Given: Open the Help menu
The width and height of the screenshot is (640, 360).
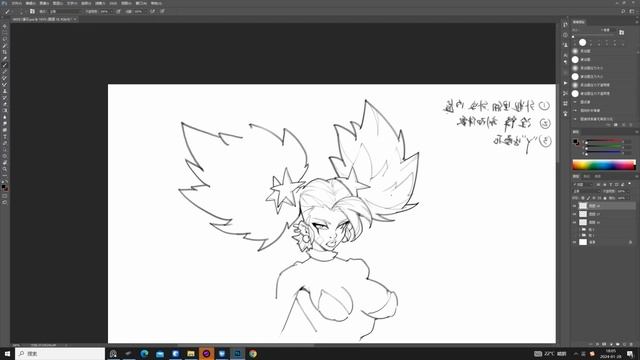Looking at the screenshot, I should (x=156, y=3).
